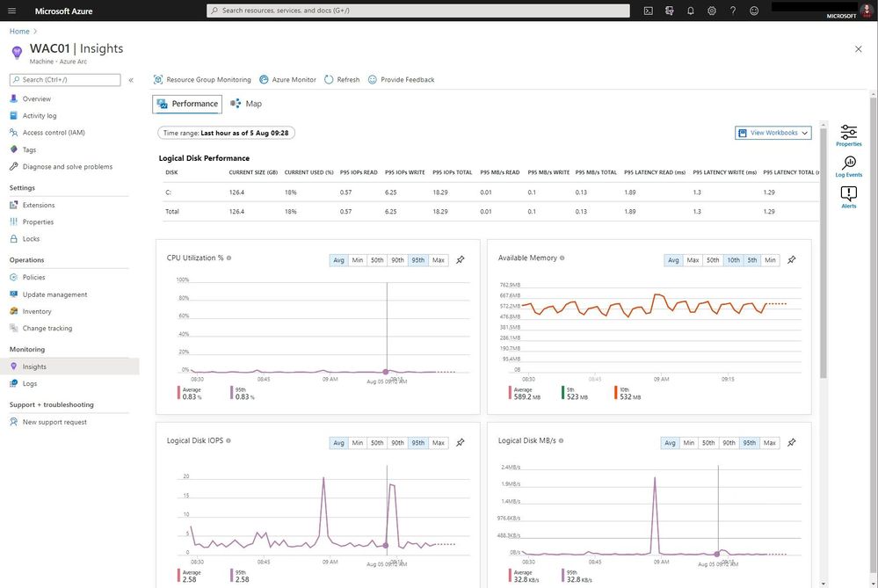The image size is (878, 588).
Task: Collapse the left navigation with double chevron
Action: pyautogui.click(x=131, y=80)
